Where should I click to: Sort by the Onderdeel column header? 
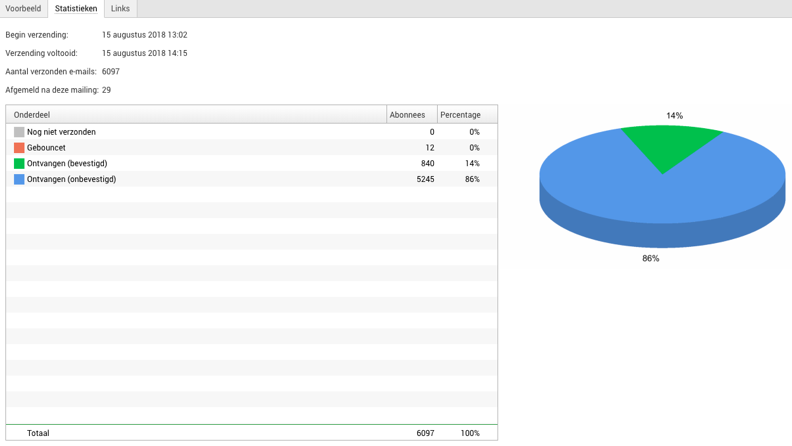pyautogui.click(x=195, y=115)
